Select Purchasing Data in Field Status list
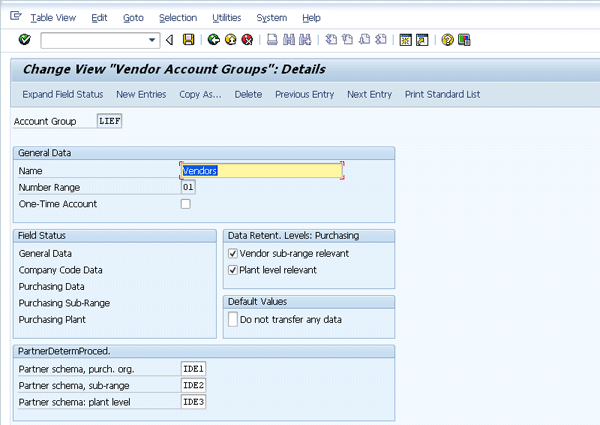Screen dimensions: 600x425 coord(50,286)
